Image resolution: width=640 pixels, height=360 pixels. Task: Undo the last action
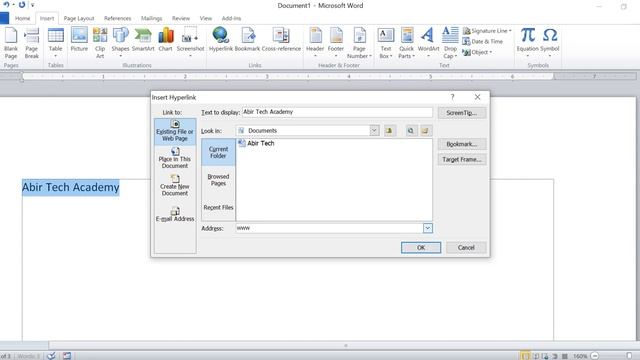pos(7,5)
